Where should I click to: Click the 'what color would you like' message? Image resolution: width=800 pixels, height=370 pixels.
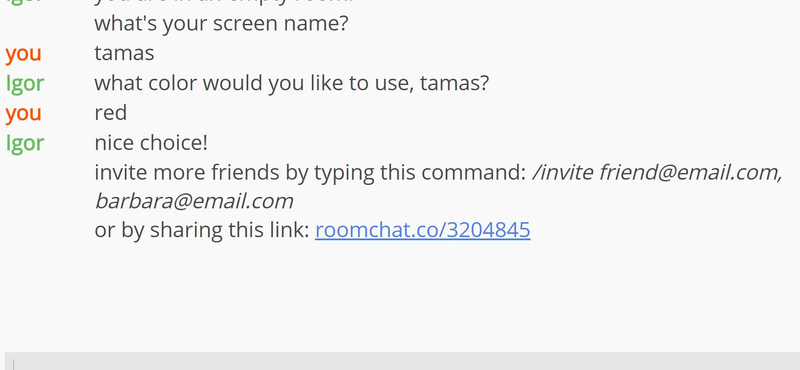point(291,83)
